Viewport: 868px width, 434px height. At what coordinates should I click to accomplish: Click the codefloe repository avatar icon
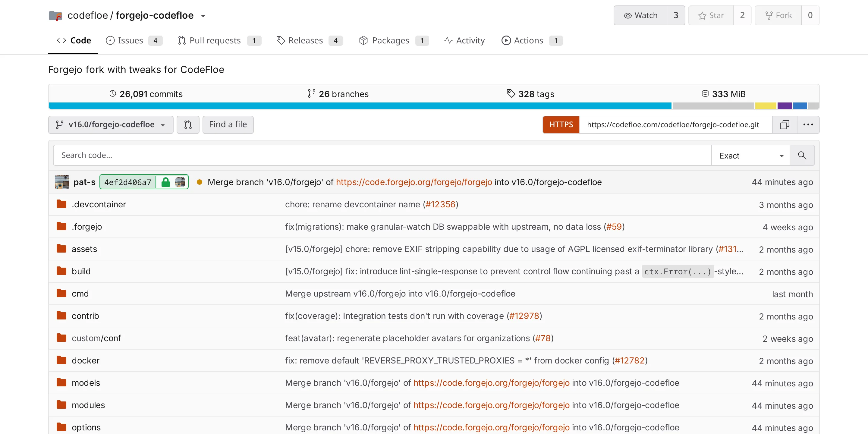[x=55, y=15]
